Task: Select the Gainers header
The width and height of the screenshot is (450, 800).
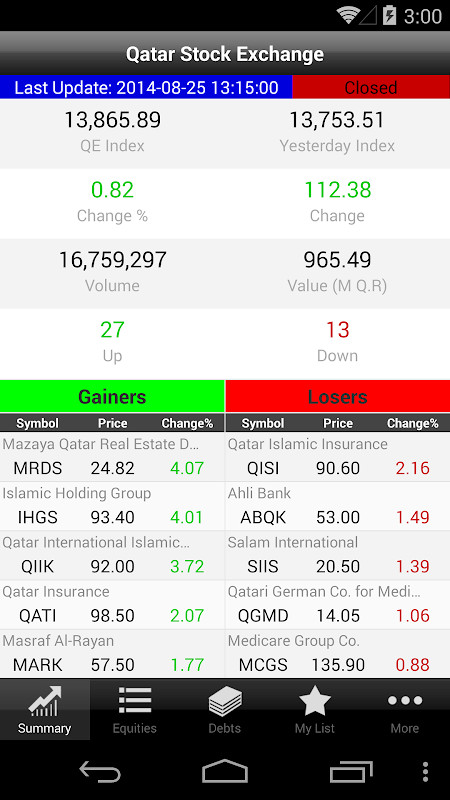Action: (x=112, y=396)
